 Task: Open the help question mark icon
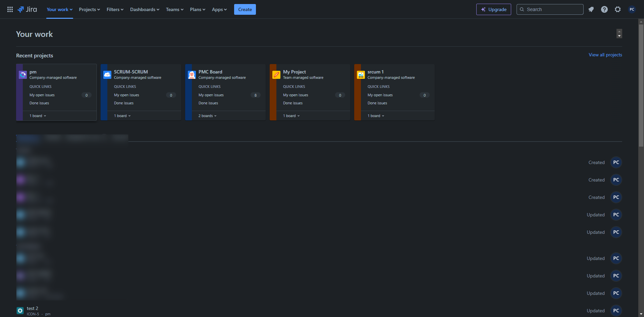(x=604, y=9)
